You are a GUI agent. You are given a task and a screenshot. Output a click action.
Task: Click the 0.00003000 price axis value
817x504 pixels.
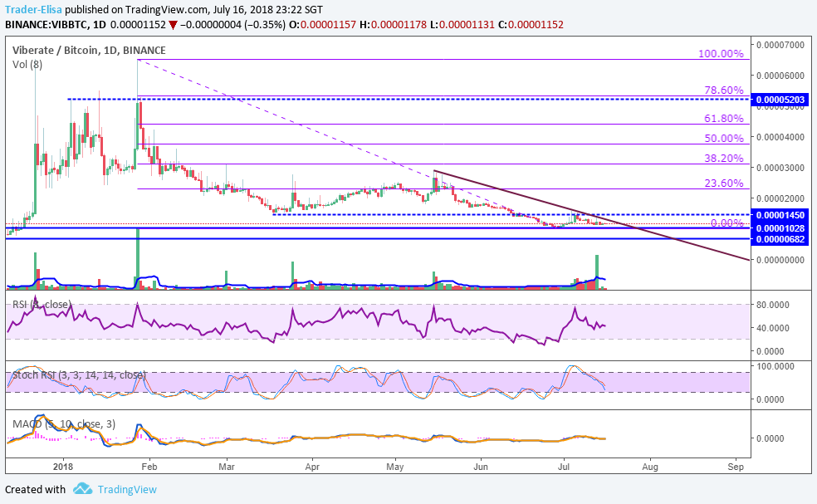pyautogui.click(x=780, y=168)
